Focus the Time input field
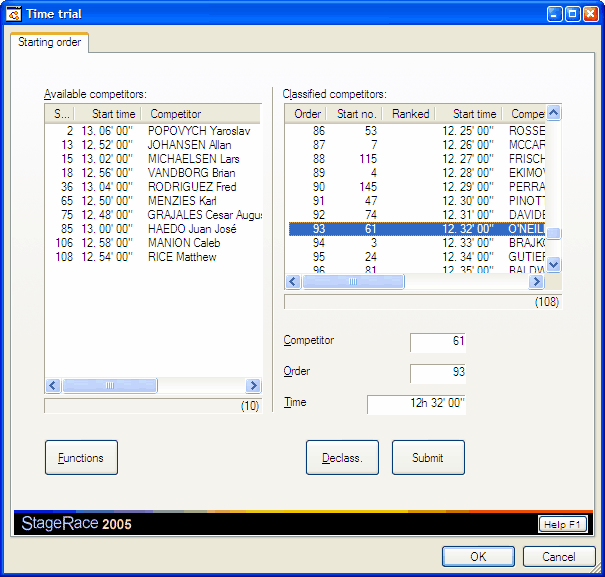 pyautogui.click(x=416, y=404)
